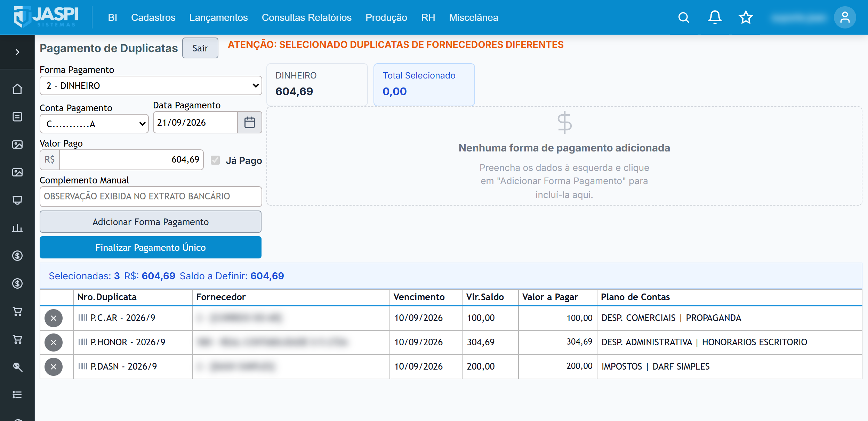Open the list icon in sidebar

point(17,395)
